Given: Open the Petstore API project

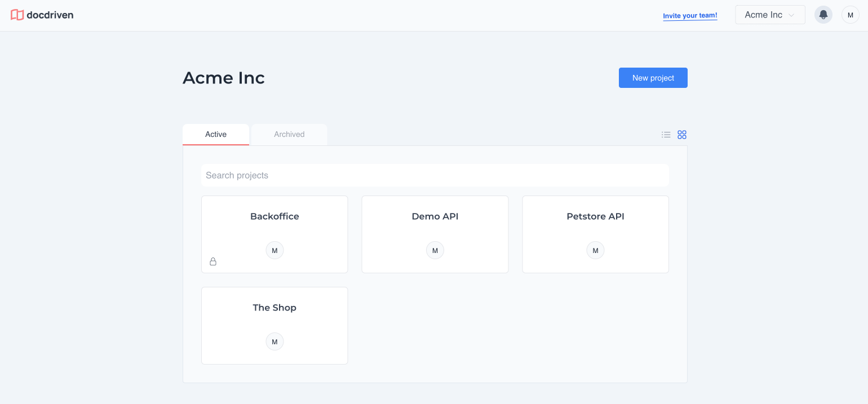Looking at the screenshot, I should [595, 216].
